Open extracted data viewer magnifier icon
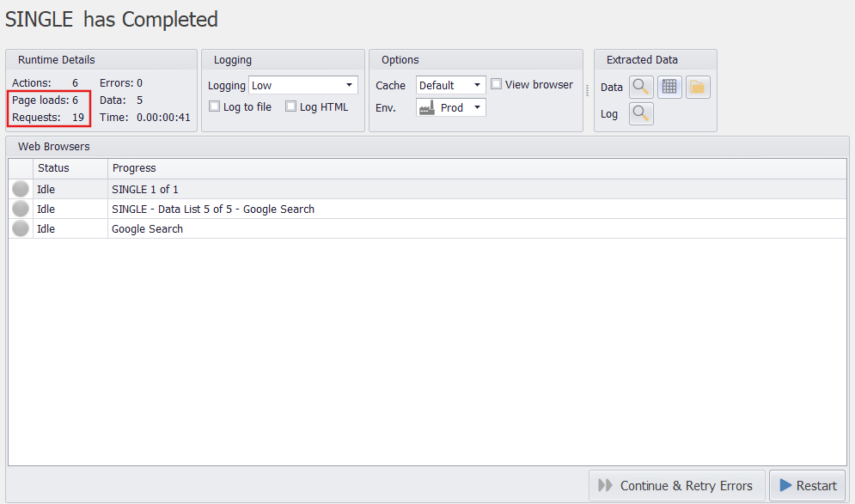855x504 pixels. pos(641,87)
